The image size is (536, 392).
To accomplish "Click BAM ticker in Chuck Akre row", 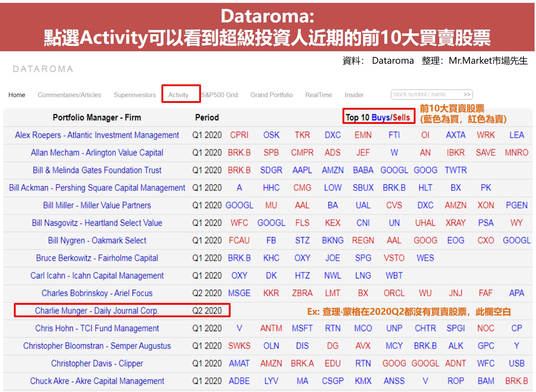I will click(486, 381).
